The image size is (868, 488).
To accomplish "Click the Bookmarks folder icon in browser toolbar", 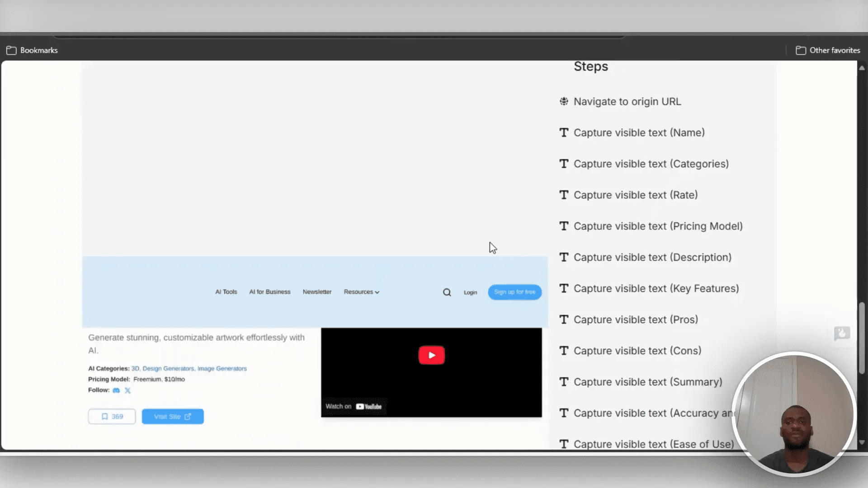I will click(12, 50).
